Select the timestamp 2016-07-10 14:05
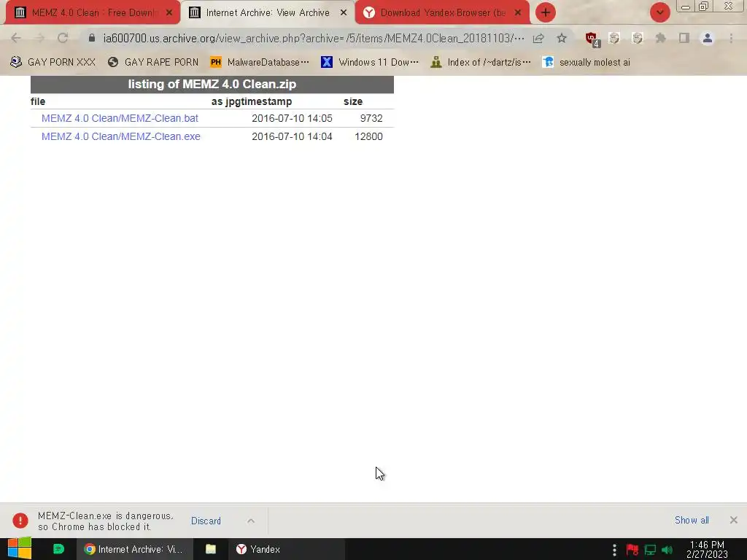 [292, 118]
